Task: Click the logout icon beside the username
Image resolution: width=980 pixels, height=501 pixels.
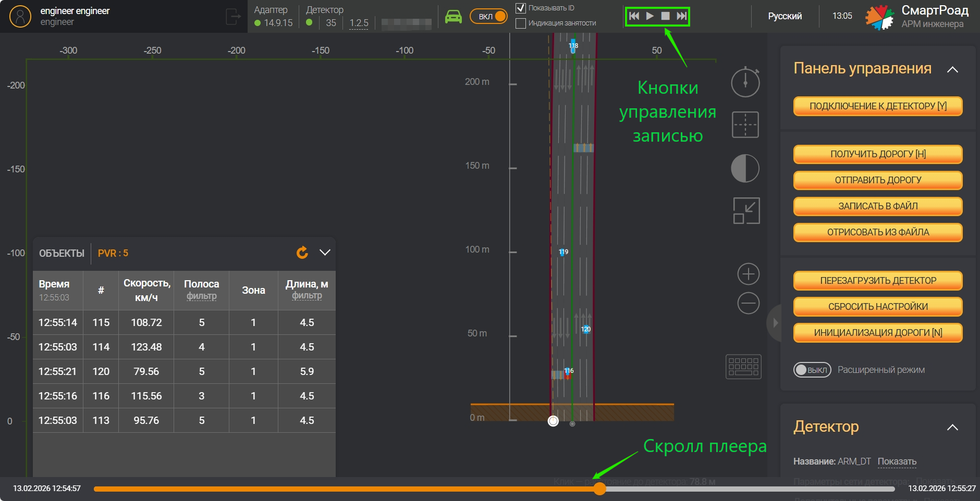Action: [232, 17]
